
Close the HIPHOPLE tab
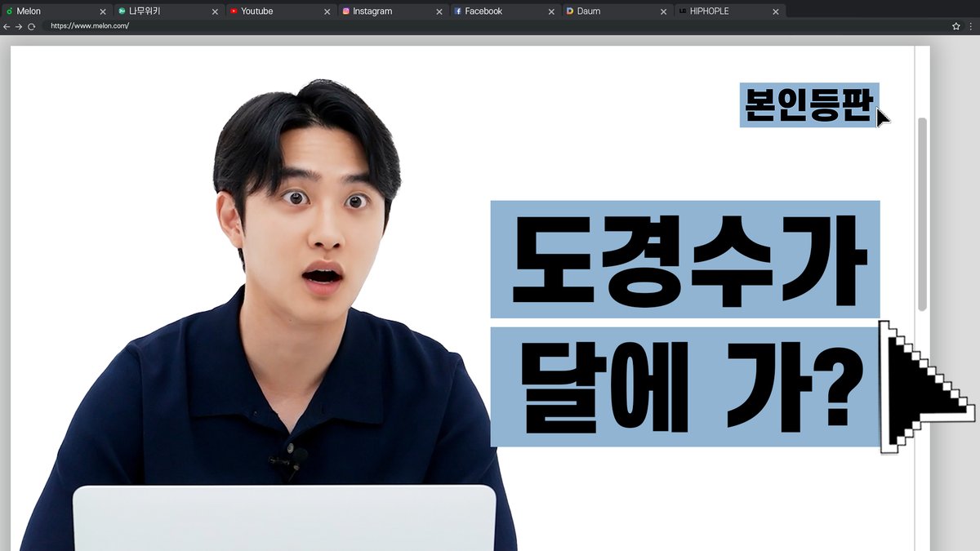776,12
